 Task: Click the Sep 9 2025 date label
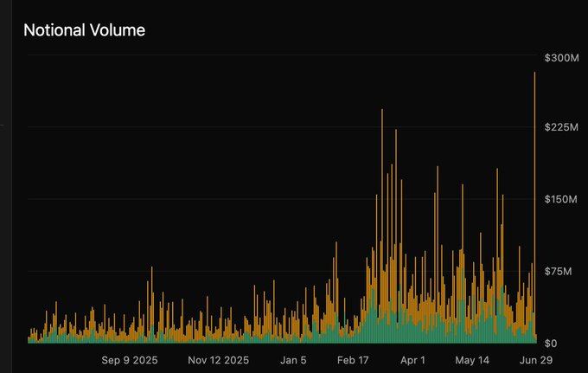tap(130, 360)
